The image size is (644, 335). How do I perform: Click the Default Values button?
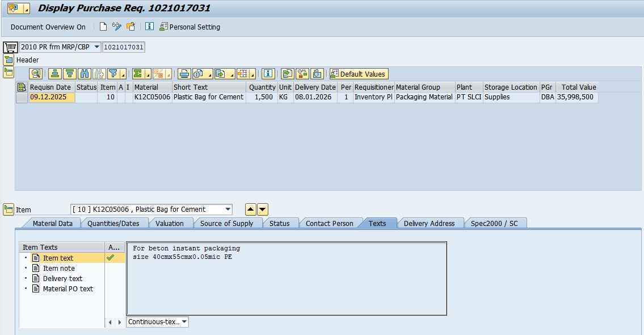click(x=358, y=74)
